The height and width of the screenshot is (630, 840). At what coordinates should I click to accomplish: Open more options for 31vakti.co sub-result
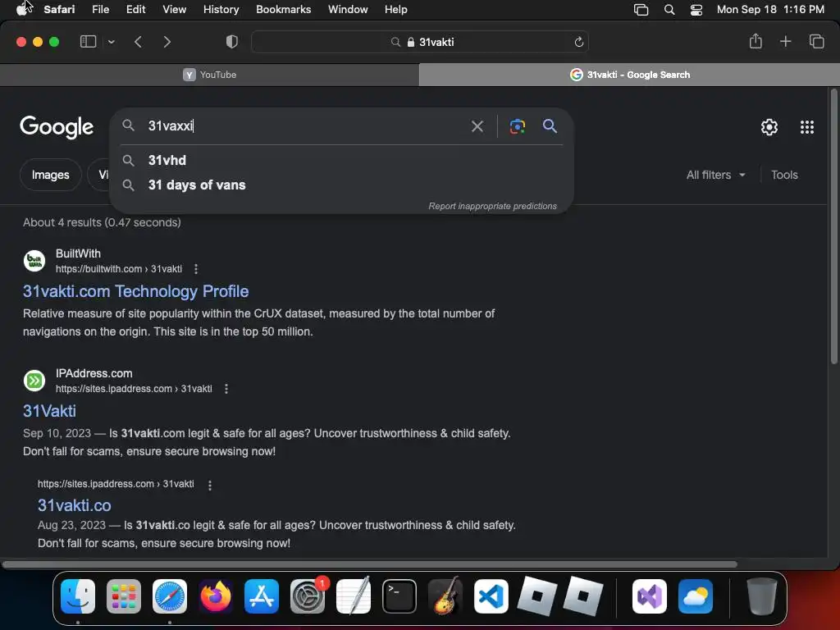coord(210,485)
